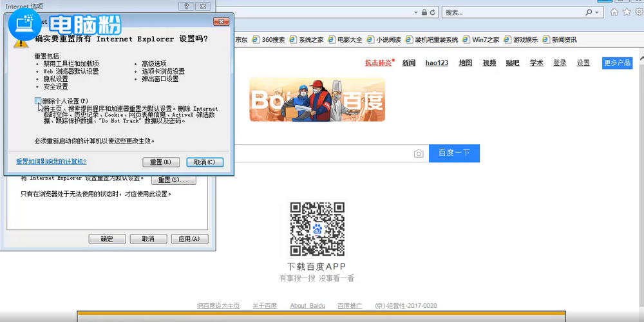The image size is (644, 322).
Task: Click the 京东 favorites bar link
Action: pos(241,40)
